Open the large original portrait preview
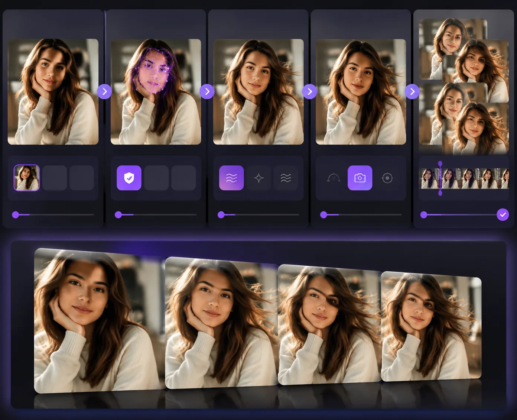Screen dimensions: 517x420 53,91
